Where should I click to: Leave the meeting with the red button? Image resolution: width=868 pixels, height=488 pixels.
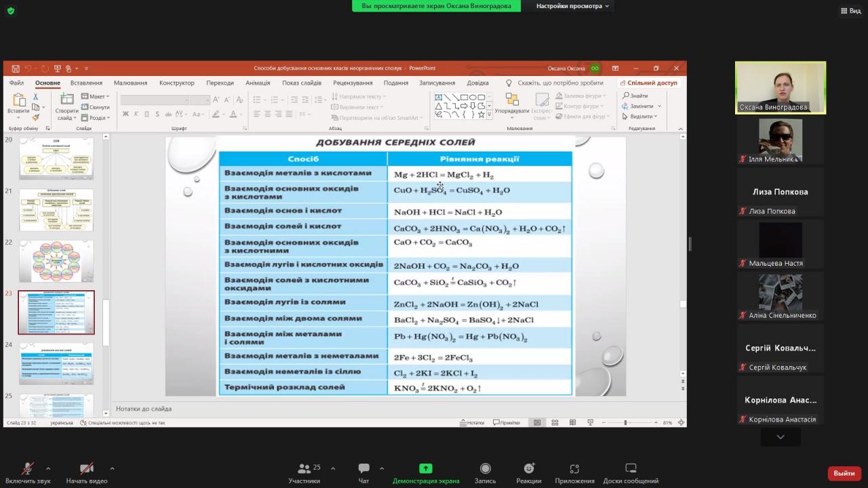pos(844,473)
